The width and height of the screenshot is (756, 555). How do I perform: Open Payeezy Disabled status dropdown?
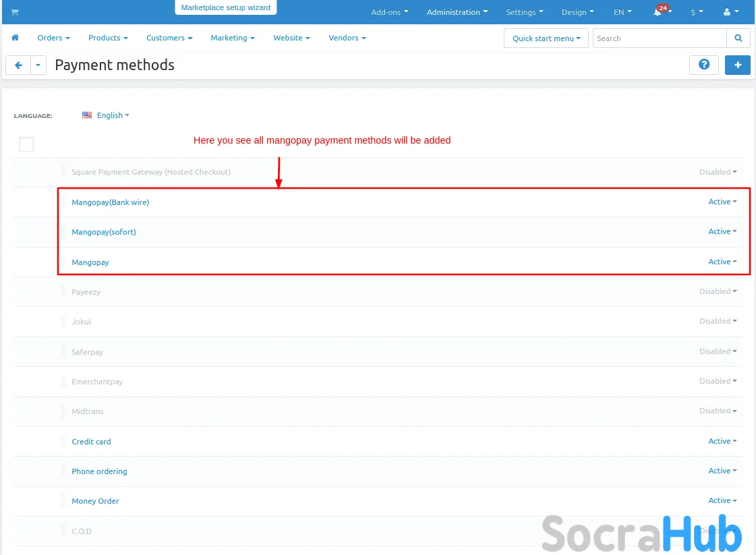pyautogui.click(x=718, y=291)
